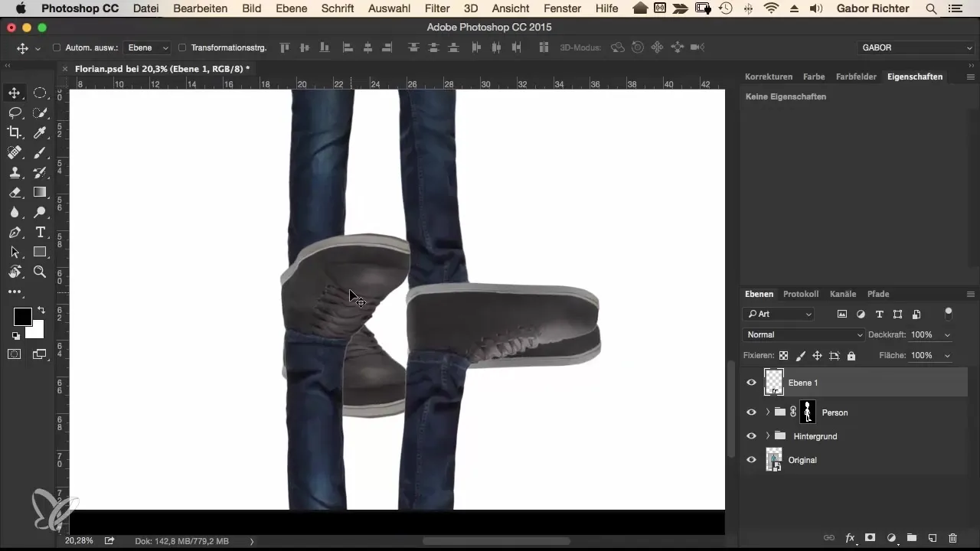The image size is (980, 551).
Task: Hide the Hintergrund group
Action: [x=751, y=436]
